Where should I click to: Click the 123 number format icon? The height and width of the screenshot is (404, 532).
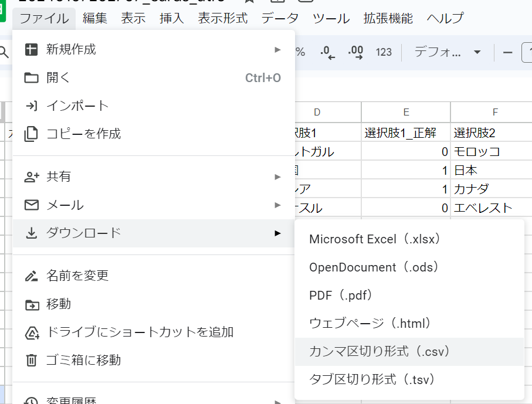point(384,52)
